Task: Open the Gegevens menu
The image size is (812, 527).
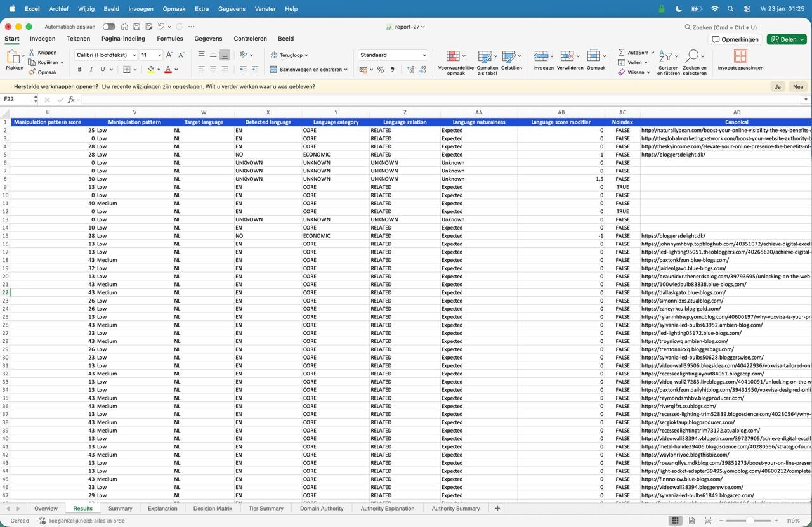Action: click(x=232, y=9)
